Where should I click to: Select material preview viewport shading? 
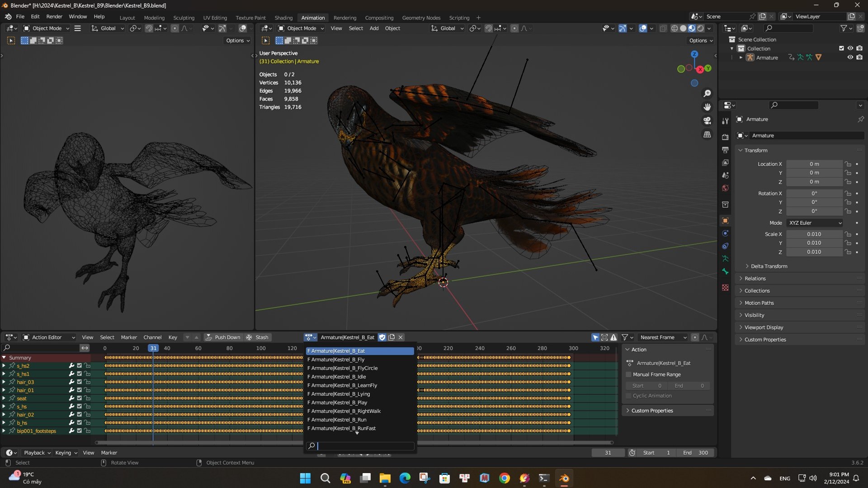click(692, 28)
